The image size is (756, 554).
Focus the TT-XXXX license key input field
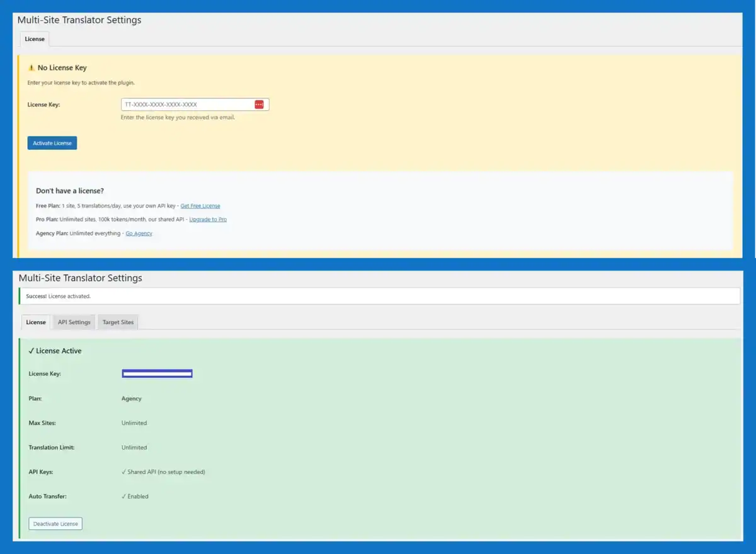tap(188, 105)
